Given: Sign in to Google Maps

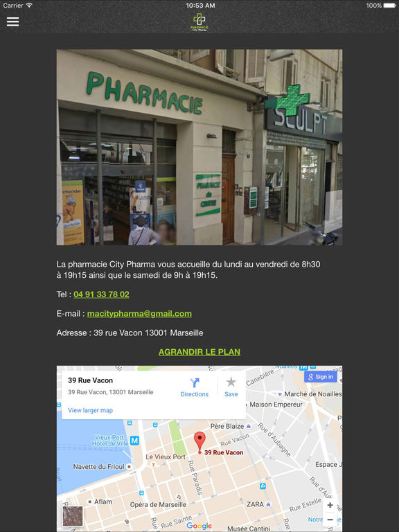Looking at the screenshot, I should tap(321, 377).
